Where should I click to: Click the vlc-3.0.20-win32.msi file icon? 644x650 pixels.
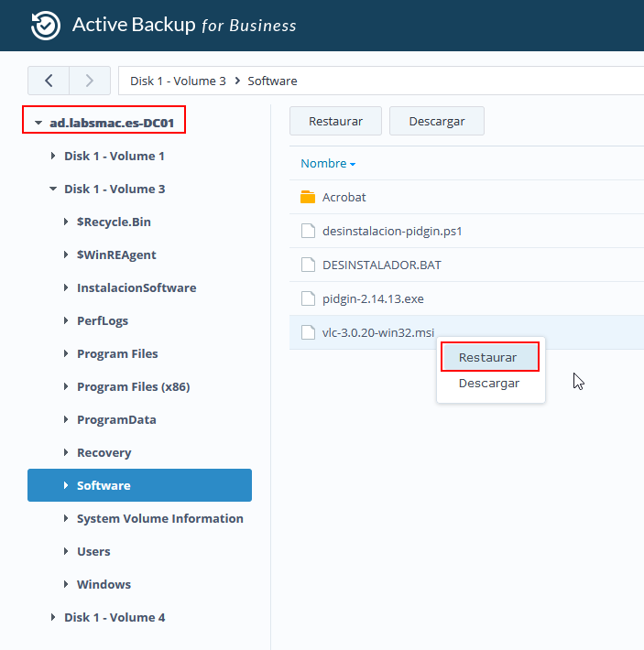[x=308, y=333]
